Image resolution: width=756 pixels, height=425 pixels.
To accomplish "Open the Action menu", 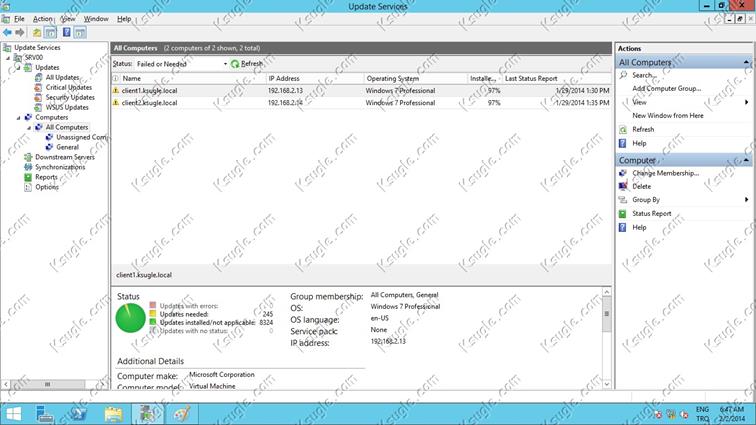I will point(42,19).
